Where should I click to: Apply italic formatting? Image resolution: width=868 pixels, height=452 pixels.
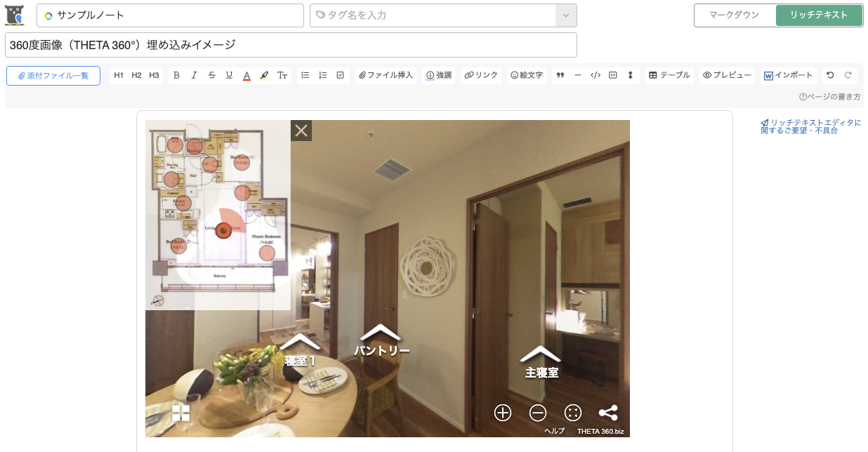tap(194, 76)
